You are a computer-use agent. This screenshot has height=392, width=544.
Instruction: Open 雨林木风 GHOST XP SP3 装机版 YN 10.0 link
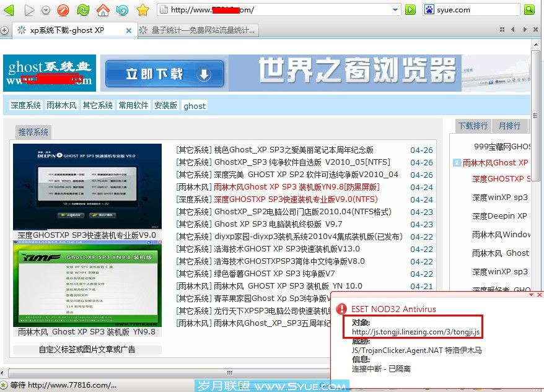point(288,286)
